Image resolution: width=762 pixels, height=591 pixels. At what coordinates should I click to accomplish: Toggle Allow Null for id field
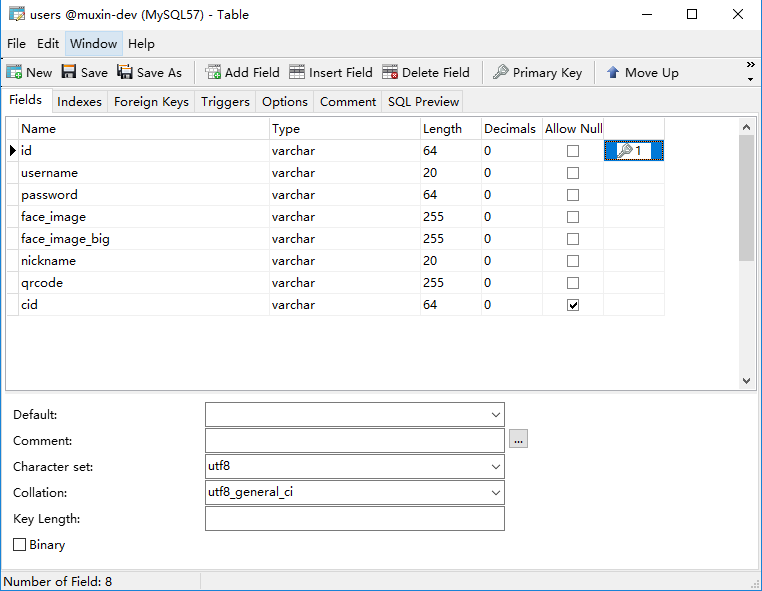[573, 151]
